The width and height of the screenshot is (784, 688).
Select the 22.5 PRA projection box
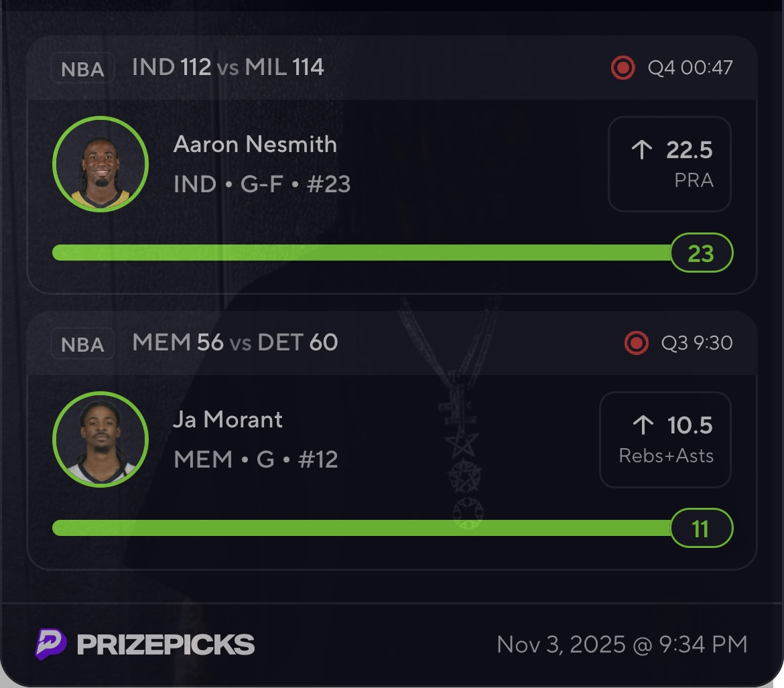pos(669,164)
